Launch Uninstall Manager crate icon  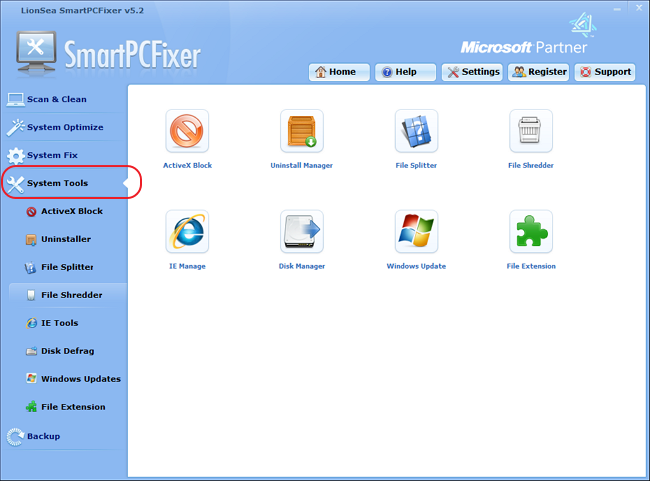click(302, 131)
